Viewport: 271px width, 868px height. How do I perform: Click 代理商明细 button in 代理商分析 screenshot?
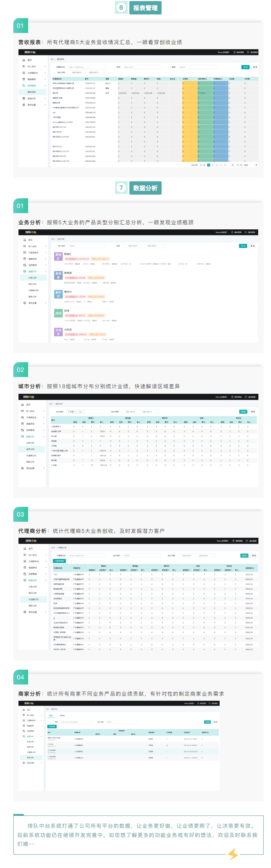(x=60, y=561)
